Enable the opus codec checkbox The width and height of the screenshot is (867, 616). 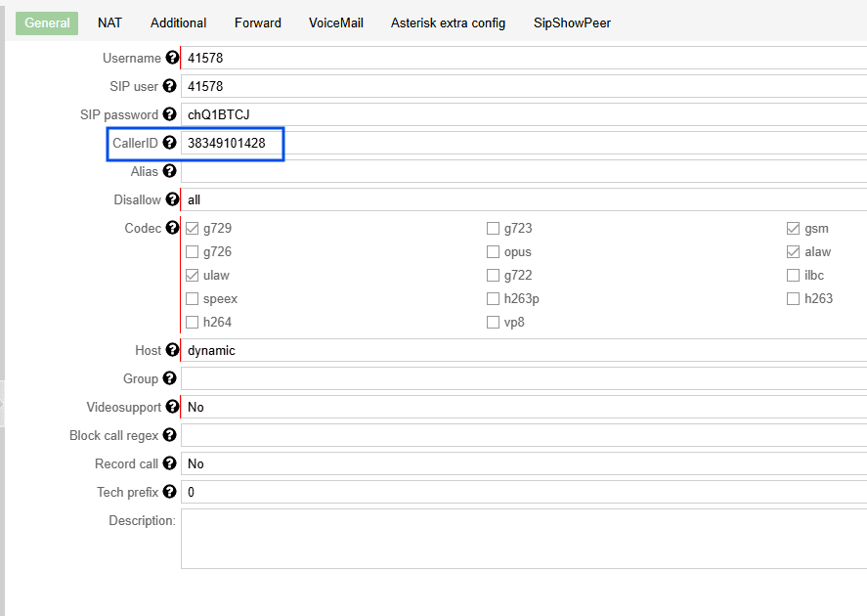pos(493,252)
